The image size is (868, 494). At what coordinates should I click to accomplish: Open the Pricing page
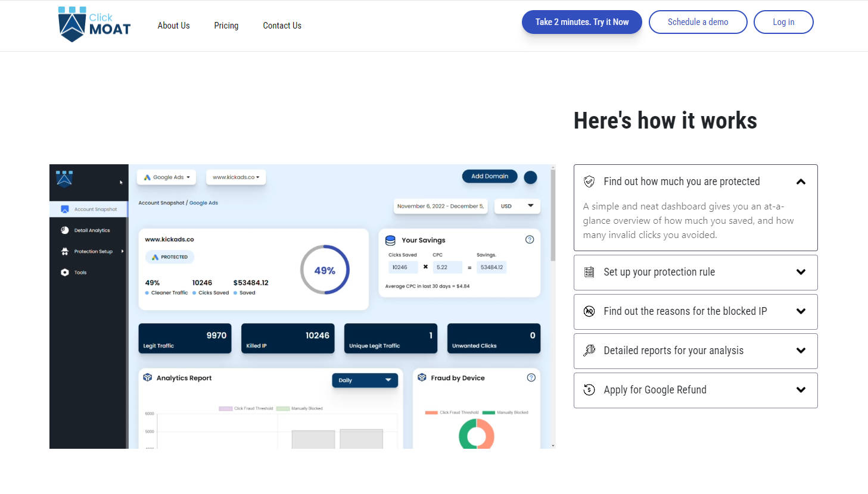[226, 26]
